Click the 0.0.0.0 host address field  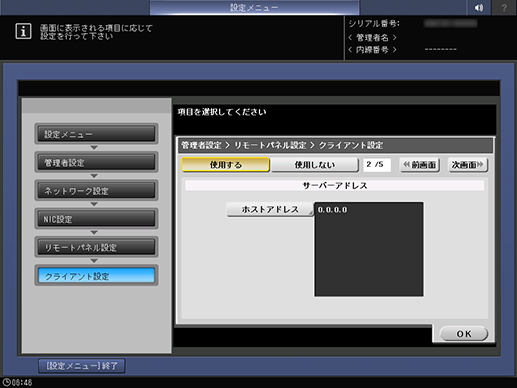point(369,249)
